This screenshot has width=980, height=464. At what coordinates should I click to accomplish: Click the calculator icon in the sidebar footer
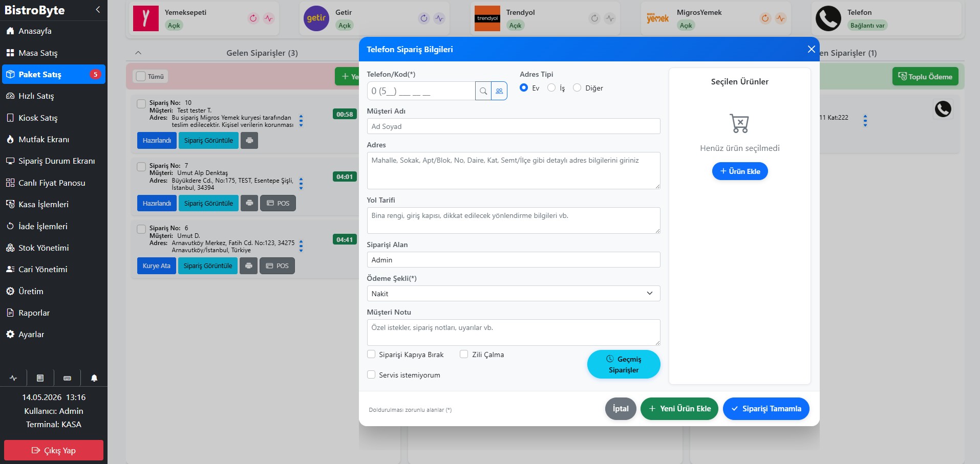point(40,378)
